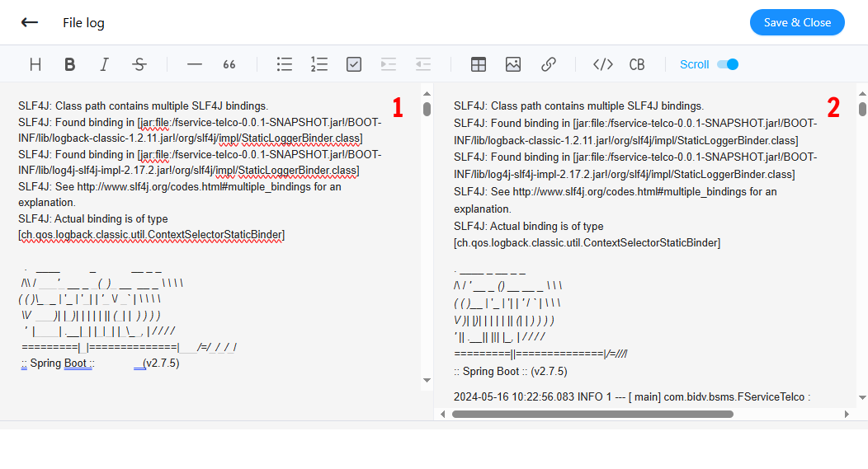Insert inline code
Screen dimensions: 868x469
pos(603,65)
